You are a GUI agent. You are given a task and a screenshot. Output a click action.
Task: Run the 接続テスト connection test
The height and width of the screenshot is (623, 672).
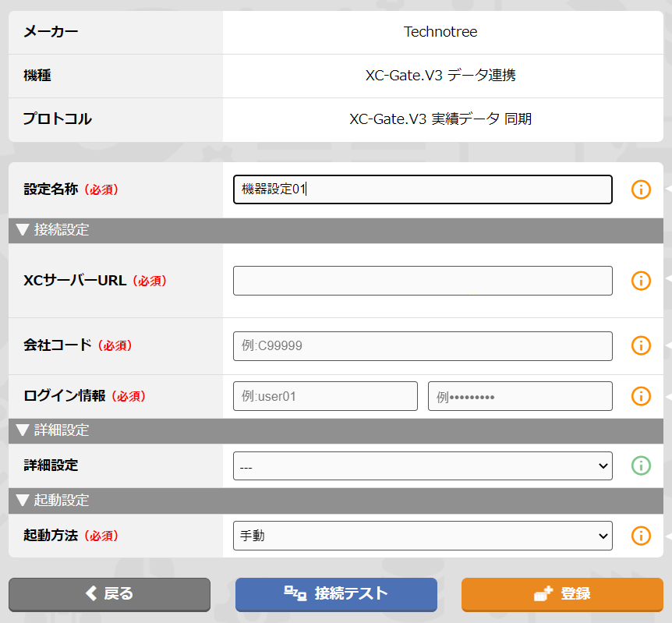[x=336, y=594]
